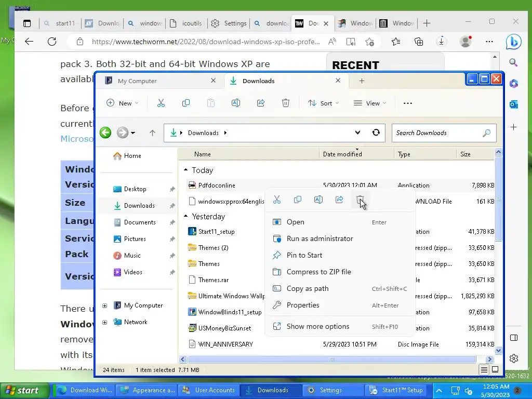The height and width of the screenshot is (399, 532).
Task: Open the New dropdown in Explorer
Action: point(123,103)
